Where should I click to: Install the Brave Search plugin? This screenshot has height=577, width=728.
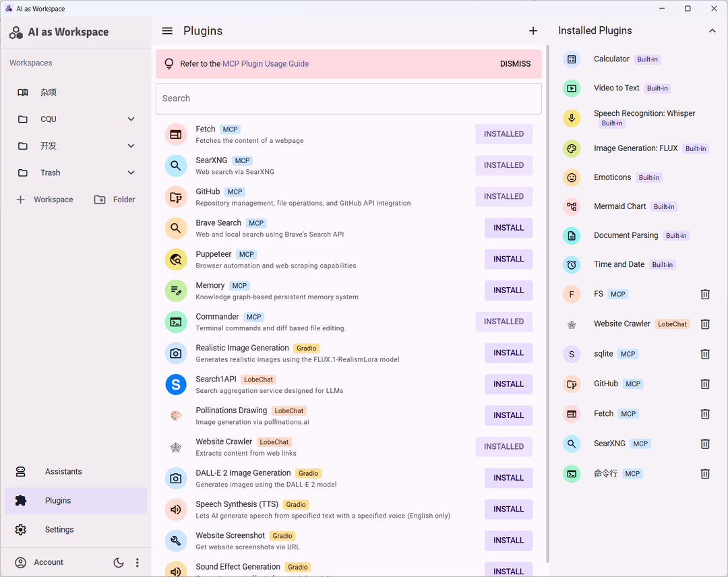(x=508, y=228)
